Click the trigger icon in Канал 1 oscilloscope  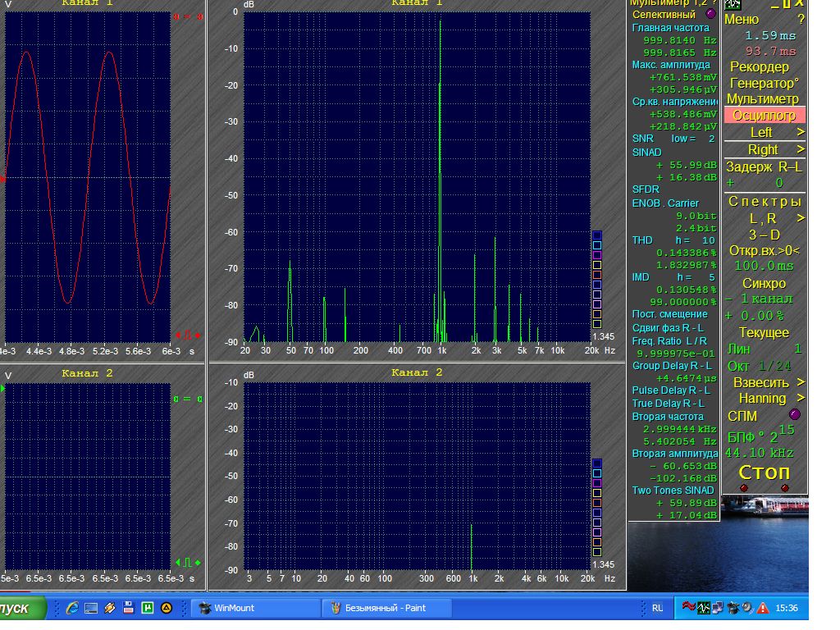(x=187, y=335)
